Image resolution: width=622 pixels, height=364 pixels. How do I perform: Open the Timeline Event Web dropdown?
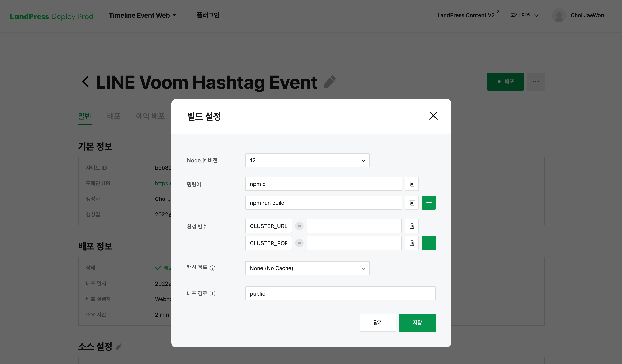[x=142, y=15]
